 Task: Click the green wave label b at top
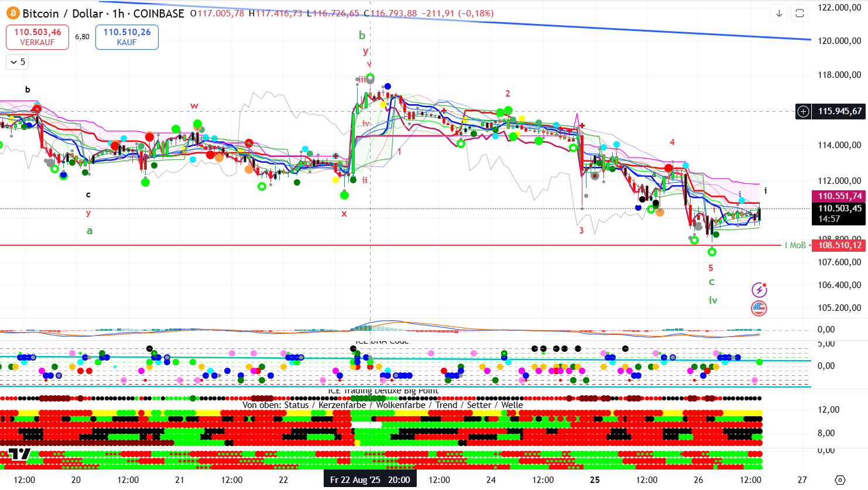tap(362, 36)
